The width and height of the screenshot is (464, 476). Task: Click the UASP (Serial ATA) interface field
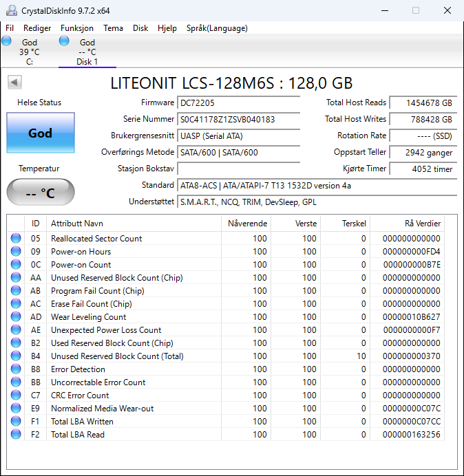pos(238,136)
